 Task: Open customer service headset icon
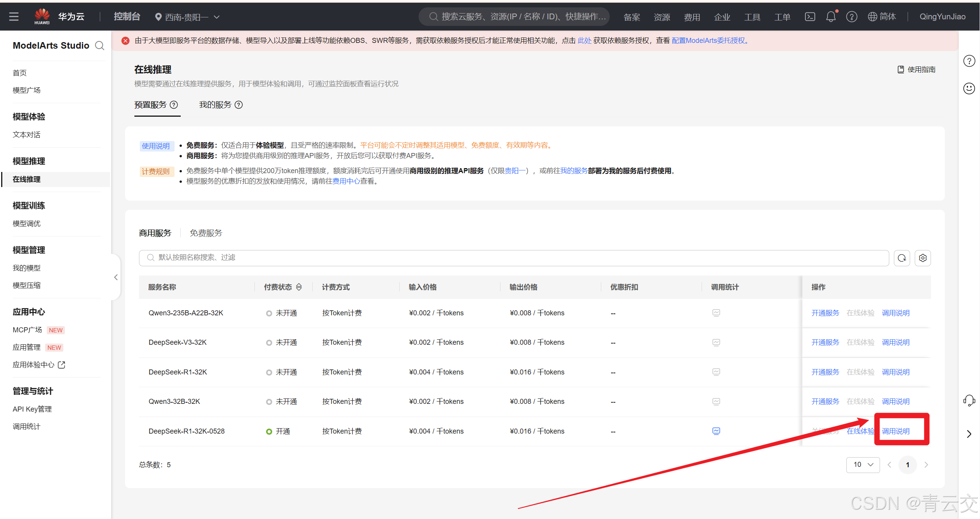point(969,400)
